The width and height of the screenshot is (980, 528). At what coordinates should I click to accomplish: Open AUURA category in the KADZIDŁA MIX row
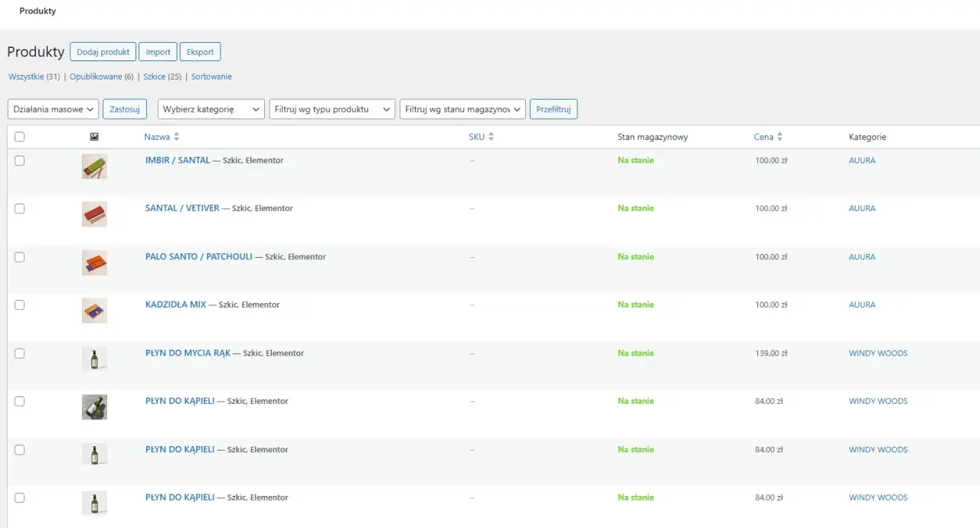click(x=862, y=305)
